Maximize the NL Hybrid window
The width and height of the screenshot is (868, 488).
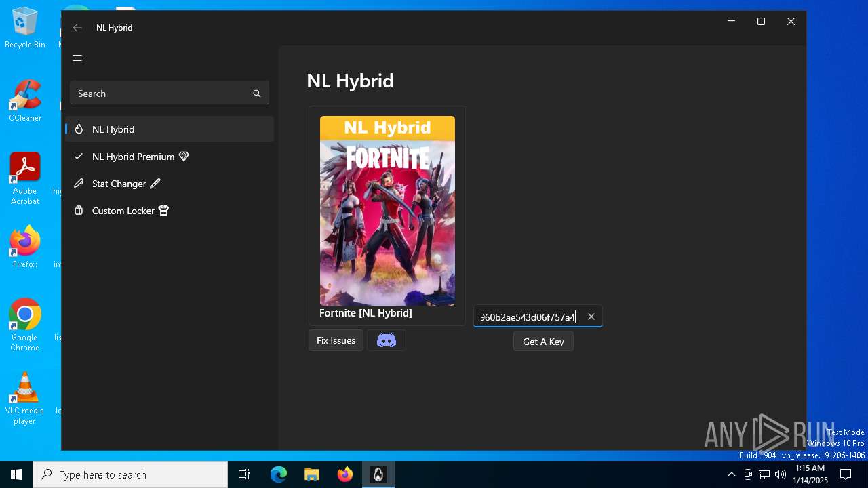coord(761,22)
